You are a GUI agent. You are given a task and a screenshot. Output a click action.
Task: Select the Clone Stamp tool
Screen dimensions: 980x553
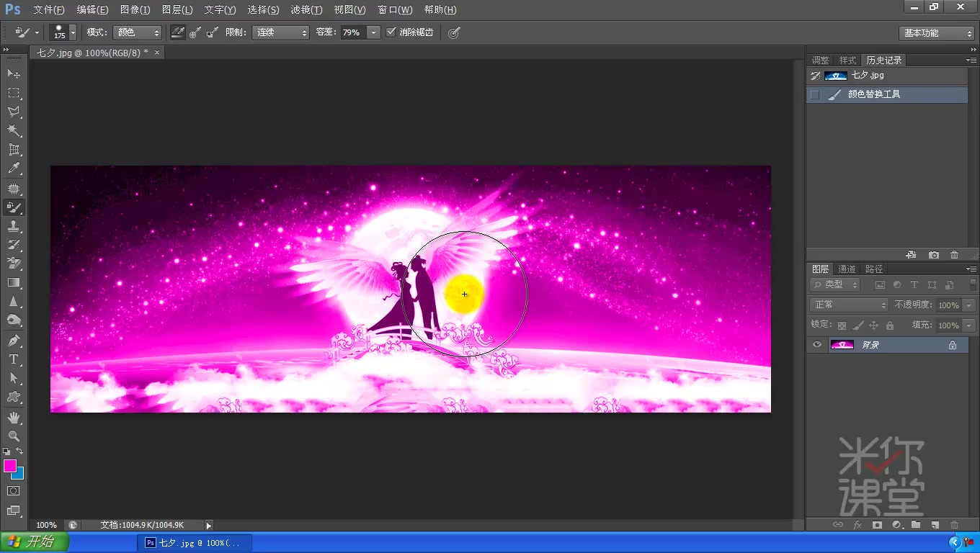[14, 226]
